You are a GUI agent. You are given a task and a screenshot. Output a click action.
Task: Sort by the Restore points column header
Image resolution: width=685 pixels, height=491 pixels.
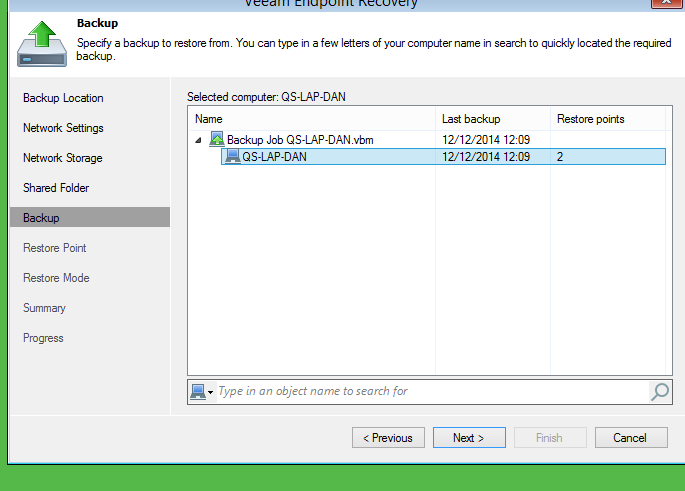pos(608,119)
